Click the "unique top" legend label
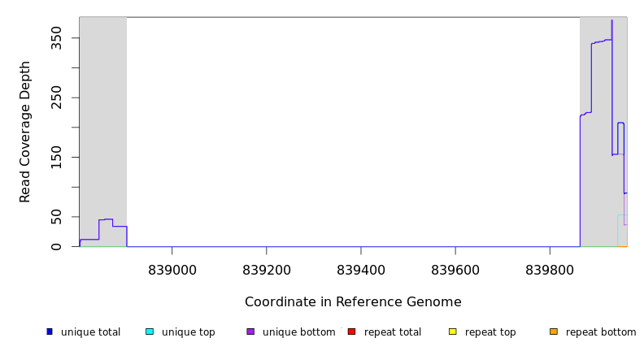This screenshot has height=351, width=644. [188, 332]
